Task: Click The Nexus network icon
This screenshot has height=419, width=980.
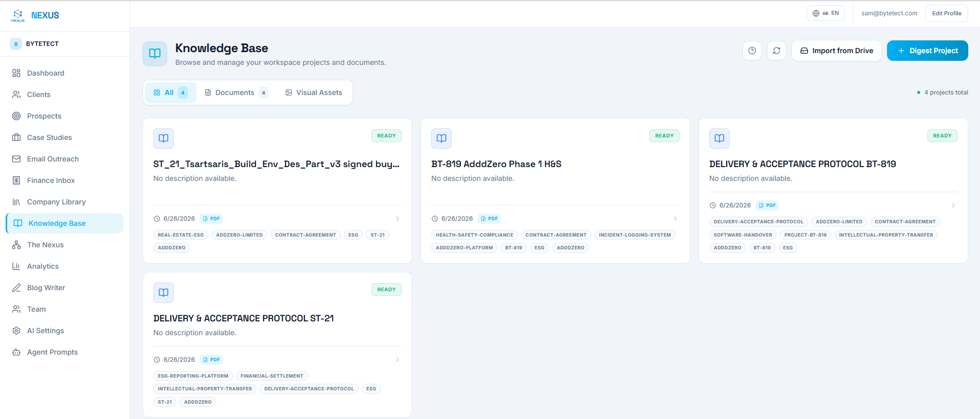Action: pos(16,245)
